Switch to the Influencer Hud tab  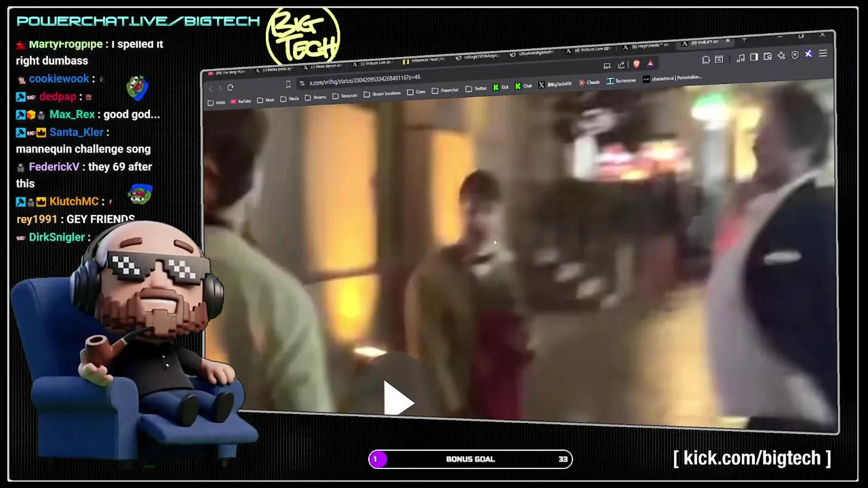(x=423, y=60)
